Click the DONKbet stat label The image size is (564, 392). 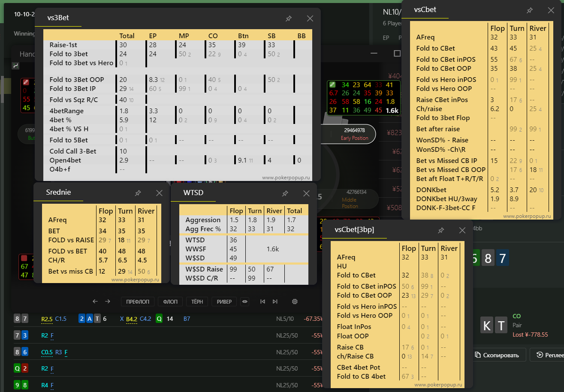[x=431, y=190]
